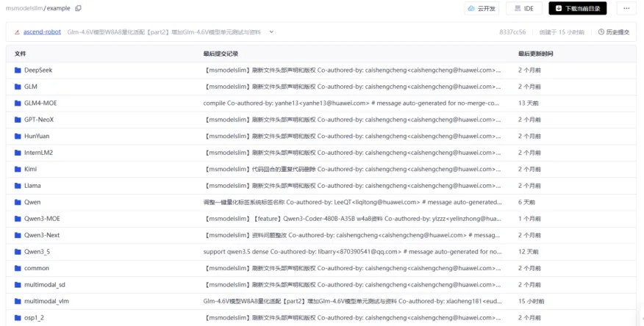
Task: Open commit hash 8337cc56
Action: coord(512,32)
